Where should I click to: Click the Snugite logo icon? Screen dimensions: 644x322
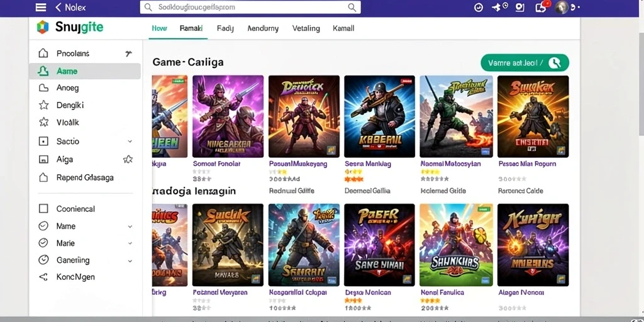(43, 27)
